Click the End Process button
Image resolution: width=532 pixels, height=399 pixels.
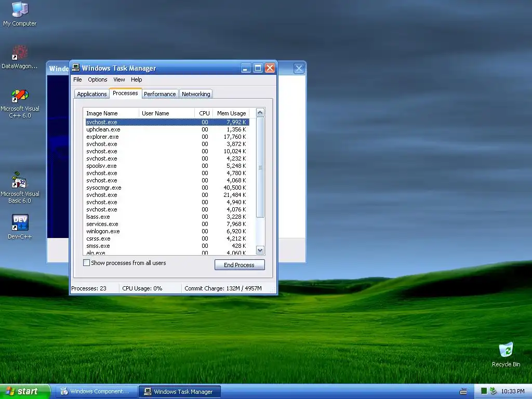point(240,265)
